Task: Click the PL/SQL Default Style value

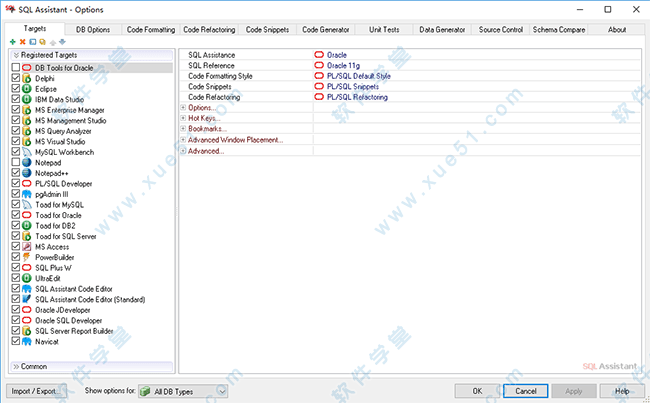Action: [x=359, y=76]
